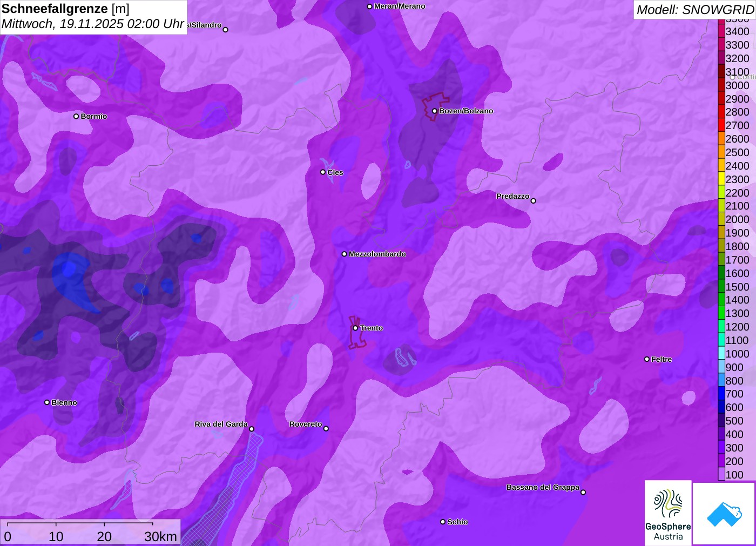Click the "20" scale bar label
This screenshot has height=546, width=756.
click(104, 536)
